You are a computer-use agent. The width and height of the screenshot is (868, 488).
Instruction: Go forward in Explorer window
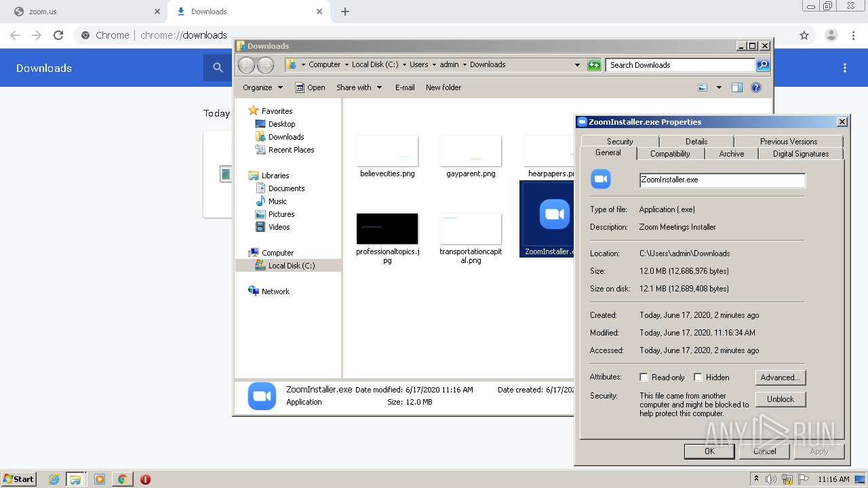[x=265, y=65]
